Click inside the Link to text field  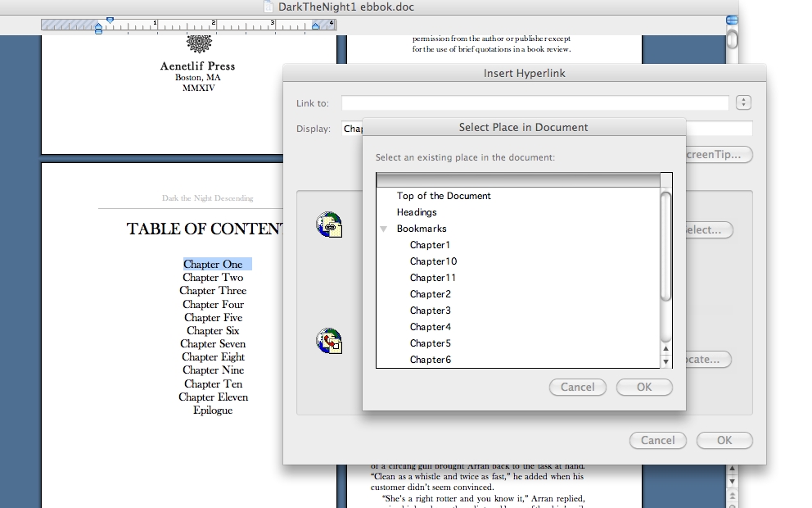(x=535, y=103)
